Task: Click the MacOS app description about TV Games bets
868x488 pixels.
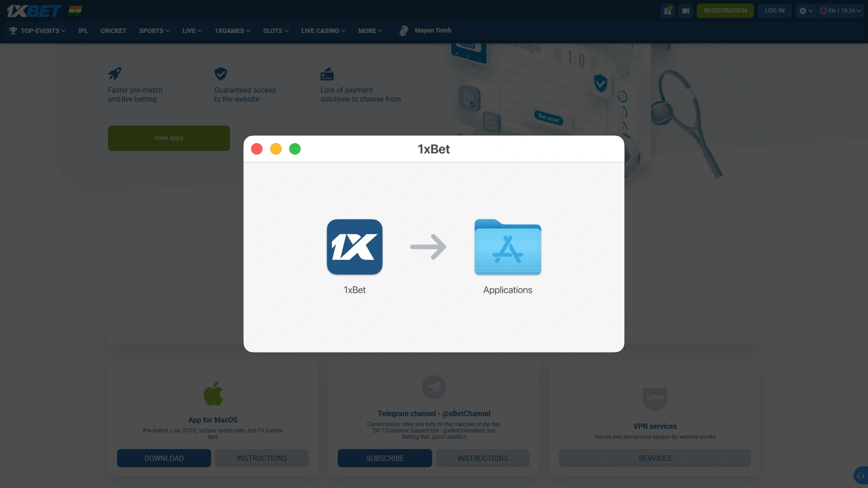Action: point(213,434)
